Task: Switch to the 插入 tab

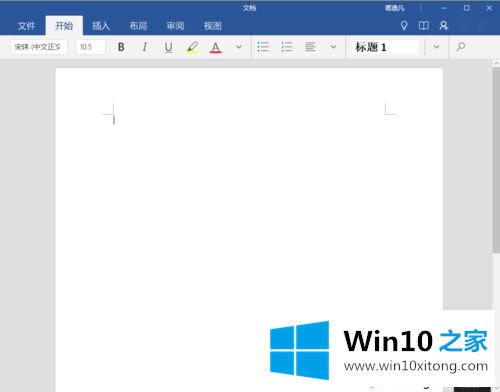Action: (101, 26)
